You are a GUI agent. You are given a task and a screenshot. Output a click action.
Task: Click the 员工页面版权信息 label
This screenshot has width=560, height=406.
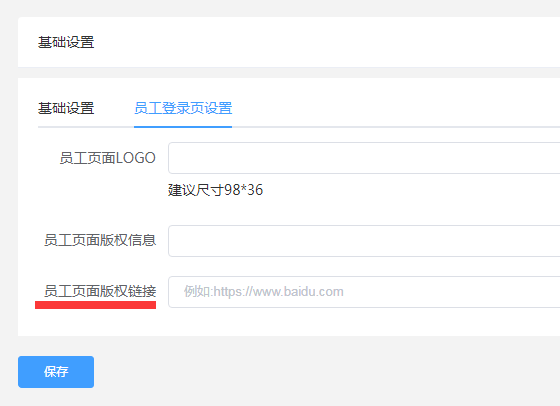tap(100, 240)
